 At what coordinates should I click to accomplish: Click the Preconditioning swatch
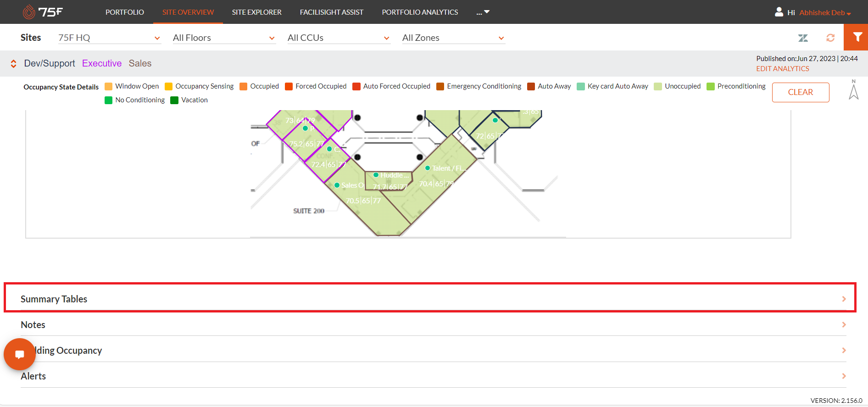click(x=711, y=86)
